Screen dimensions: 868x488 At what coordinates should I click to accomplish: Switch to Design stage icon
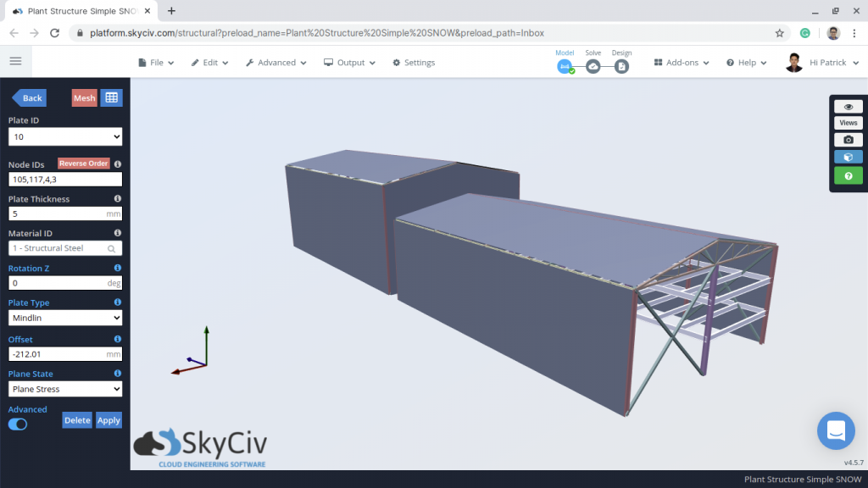coord(621,66)
